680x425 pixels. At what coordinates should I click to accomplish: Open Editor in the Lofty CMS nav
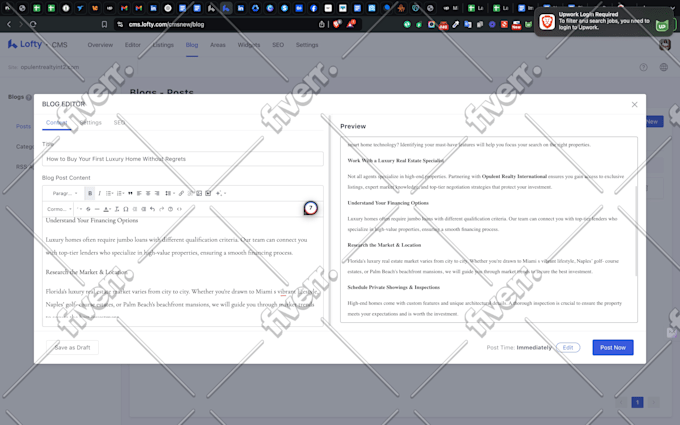coord(133,45)
